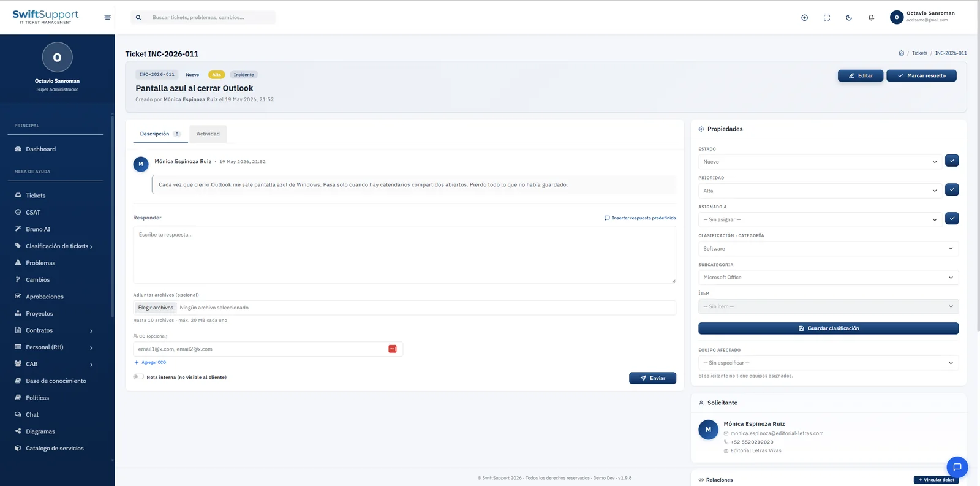Switch to dark mode moon icon
This screenshot has height=486, width=980.
click(849, 18)
